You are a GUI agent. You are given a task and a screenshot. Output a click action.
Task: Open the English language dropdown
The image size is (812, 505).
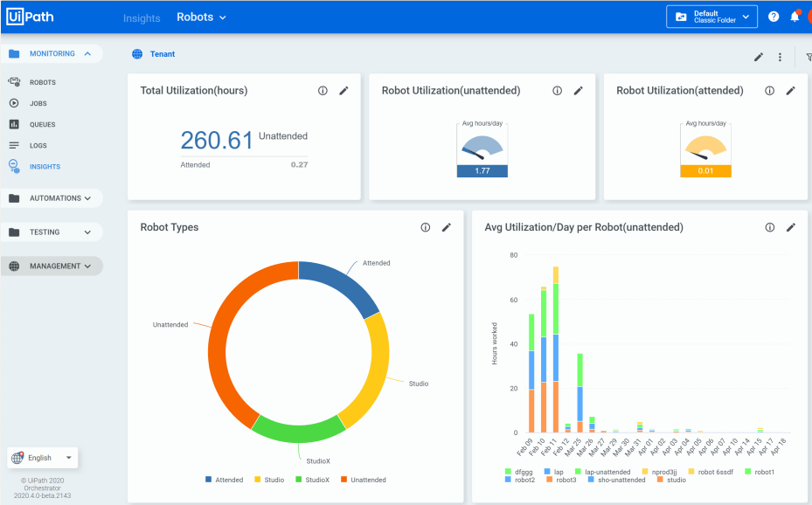pyautogui.click(x=43, y=458)
